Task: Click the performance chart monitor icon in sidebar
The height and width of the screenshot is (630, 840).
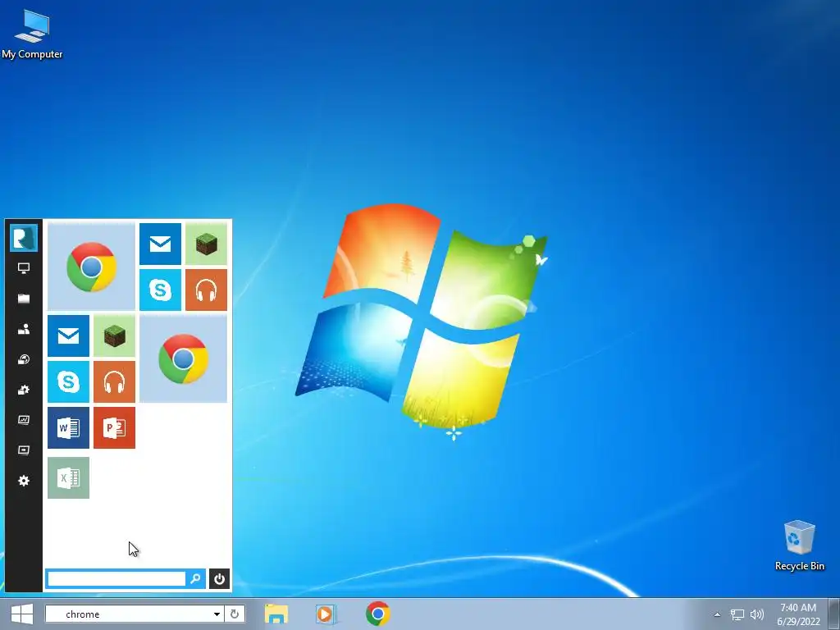Action: coord(24,420)
